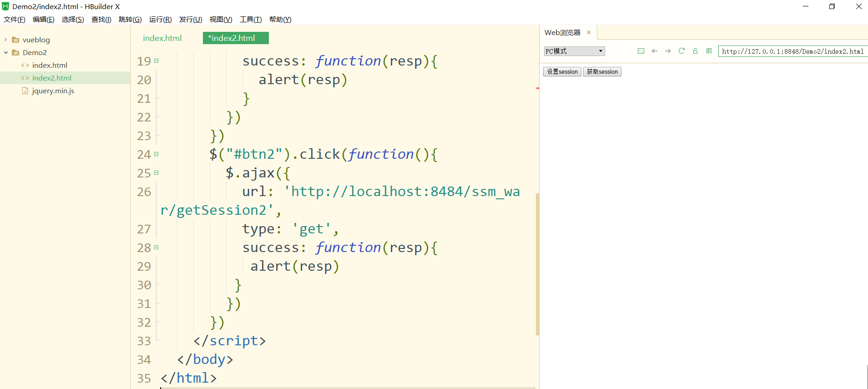Open jquery.min.js in the project tree

tap(53, 91)
